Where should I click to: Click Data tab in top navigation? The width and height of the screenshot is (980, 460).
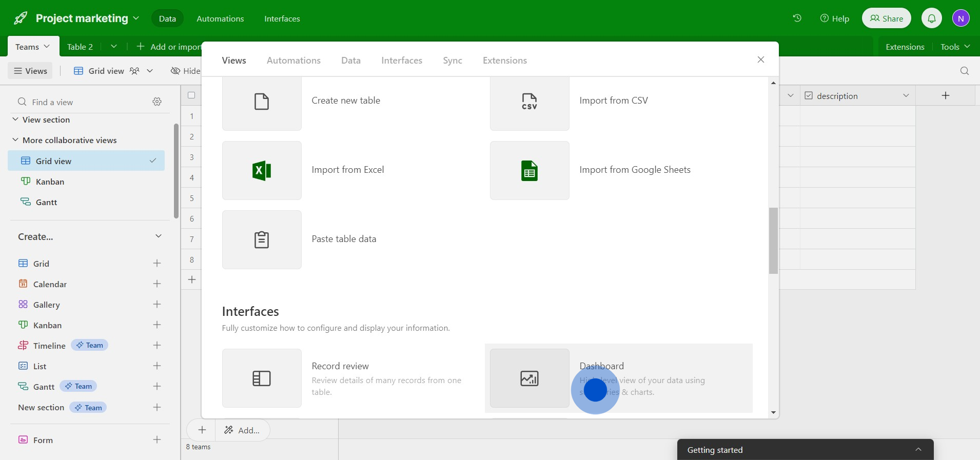[167, 18]
